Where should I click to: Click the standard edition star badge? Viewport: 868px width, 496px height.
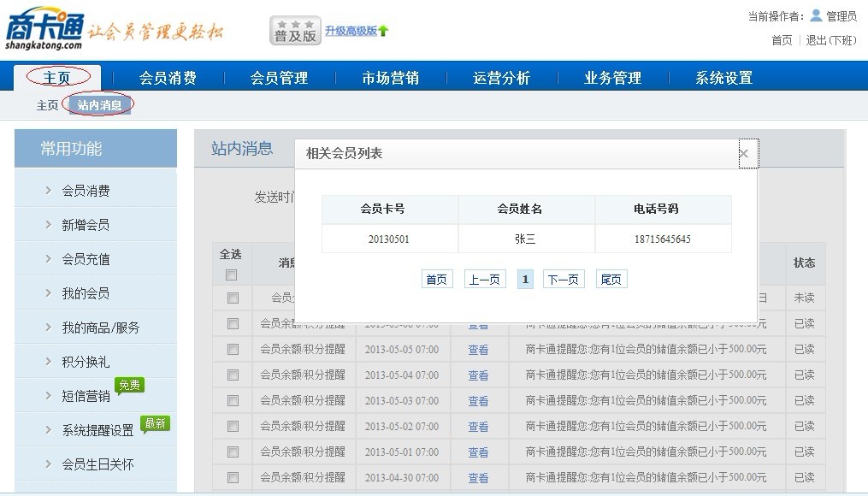coord(295,31)
